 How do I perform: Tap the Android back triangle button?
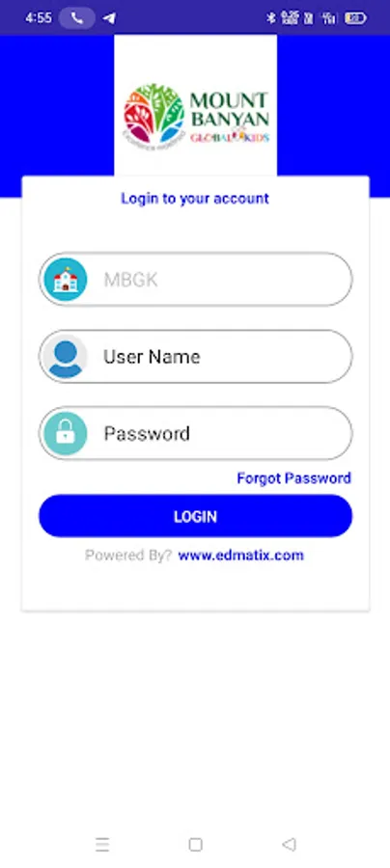(289, 844)
